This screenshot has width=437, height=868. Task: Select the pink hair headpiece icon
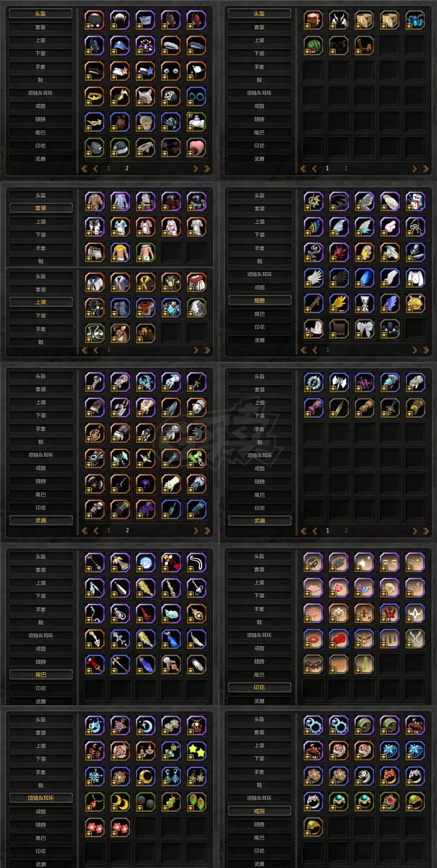197,147
